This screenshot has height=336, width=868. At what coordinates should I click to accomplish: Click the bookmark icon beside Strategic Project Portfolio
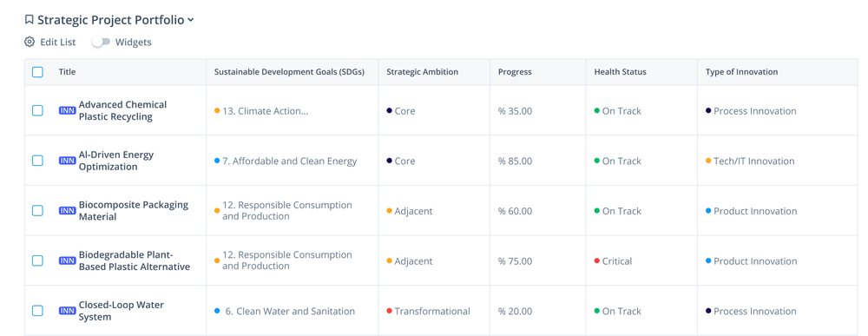point(30,20)
